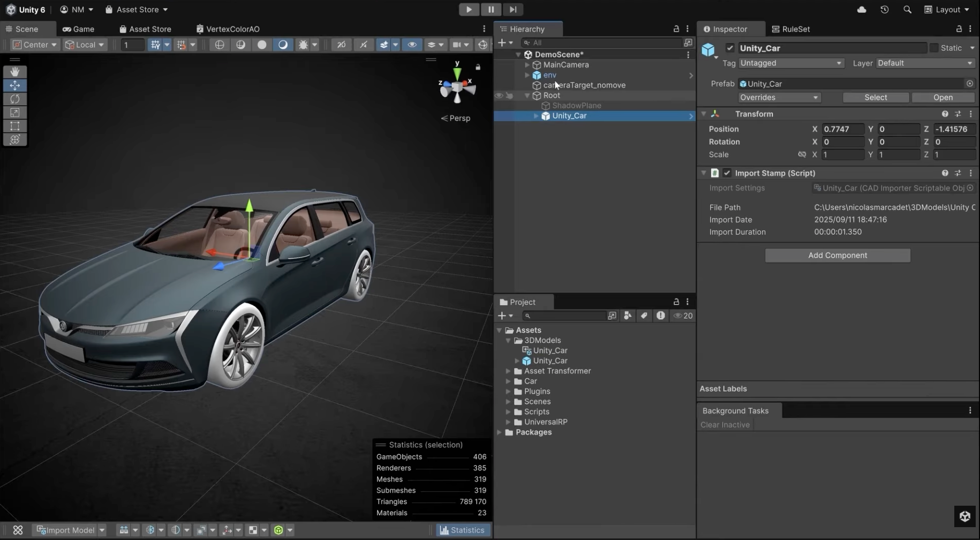Click the prefab Open button
The height and width of the screenshot is (540, 980).
[x=943, y=97]
